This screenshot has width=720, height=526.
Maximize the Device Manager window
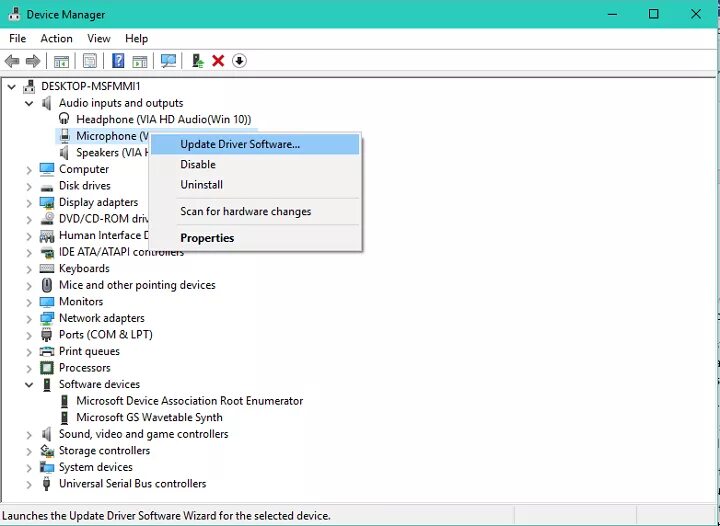[653, 14]
